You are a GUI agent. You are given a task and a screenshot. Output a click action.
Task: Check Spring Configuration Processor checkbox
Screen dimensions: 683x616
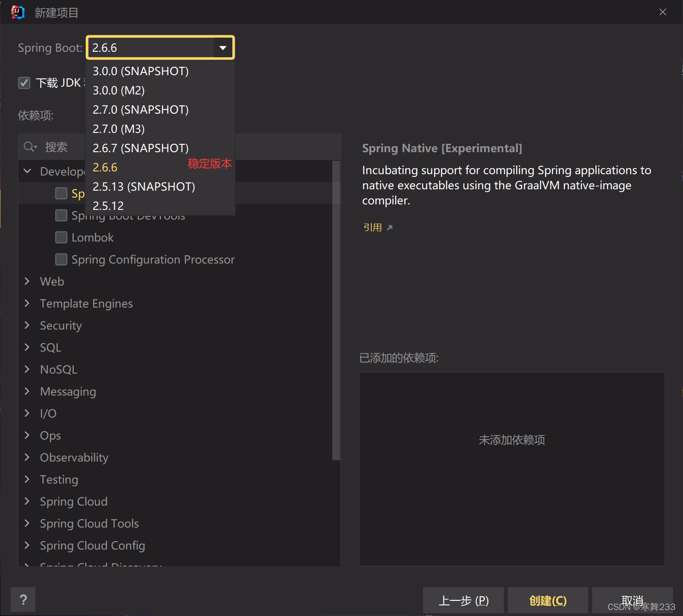coord(61,259)
